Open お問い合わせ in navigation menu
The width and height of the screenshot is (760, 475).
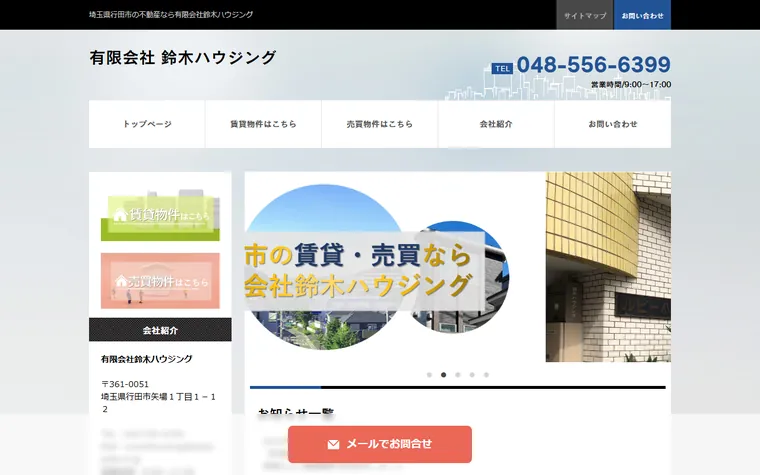tap(613, 124)
